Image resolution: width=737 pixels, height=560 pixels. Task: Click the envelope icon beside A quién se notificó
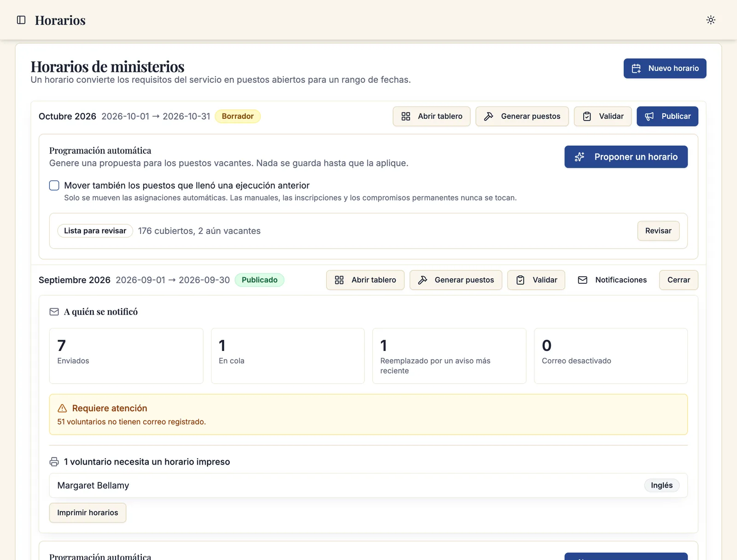point(54,312)
